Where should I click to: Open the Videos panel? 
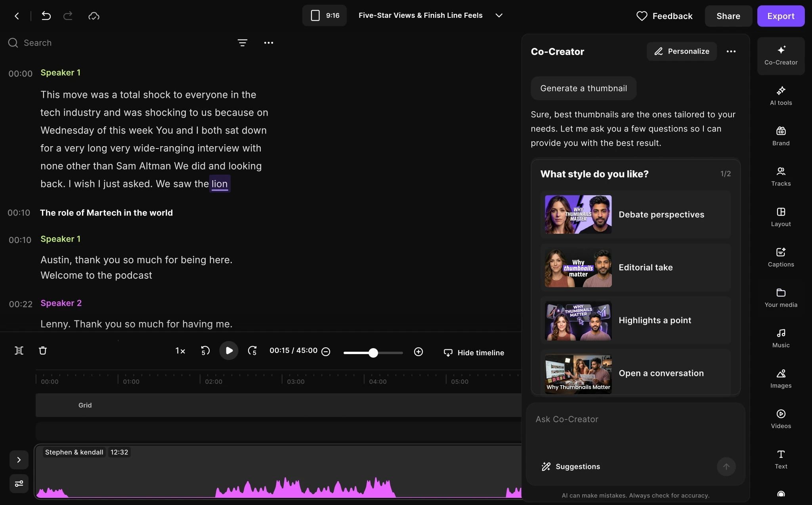(781, 419)
